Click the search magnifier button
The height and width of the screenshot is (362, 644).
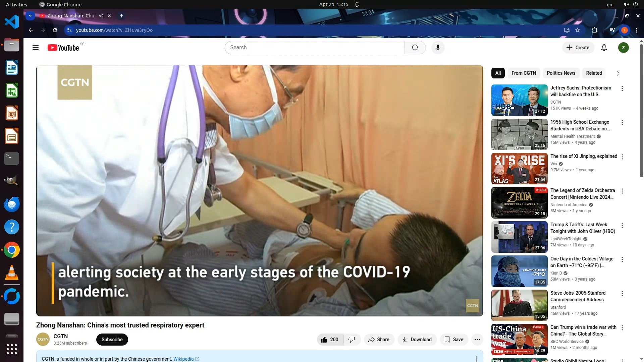415,48
